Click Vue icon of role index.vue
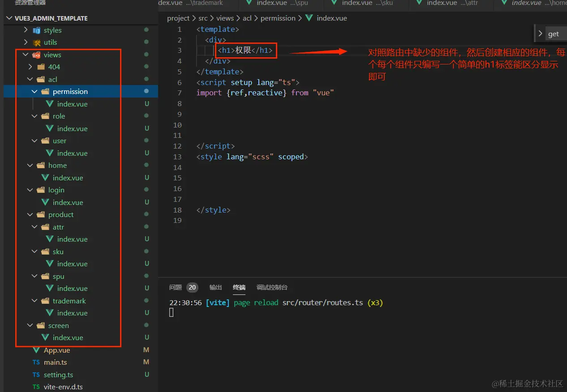This screenshot has width=567, height=392. coord(50,128)
